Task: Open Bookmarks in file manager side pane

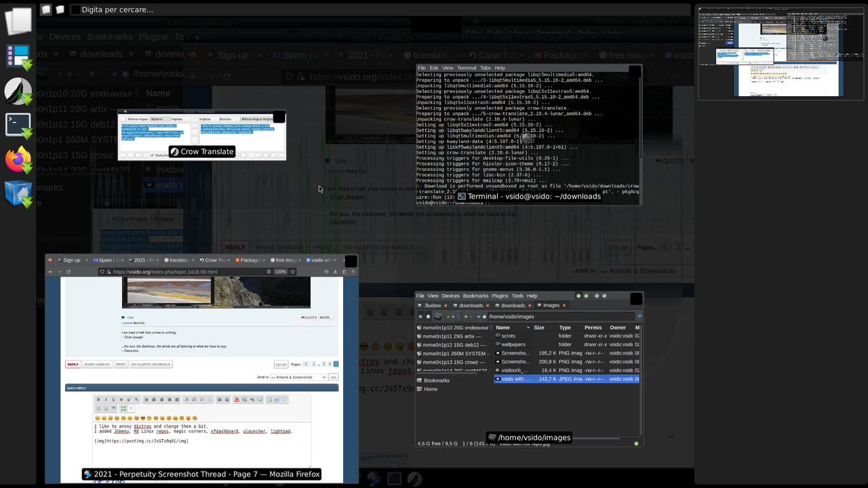Action: pyautogui.click(x=436, y=380)
